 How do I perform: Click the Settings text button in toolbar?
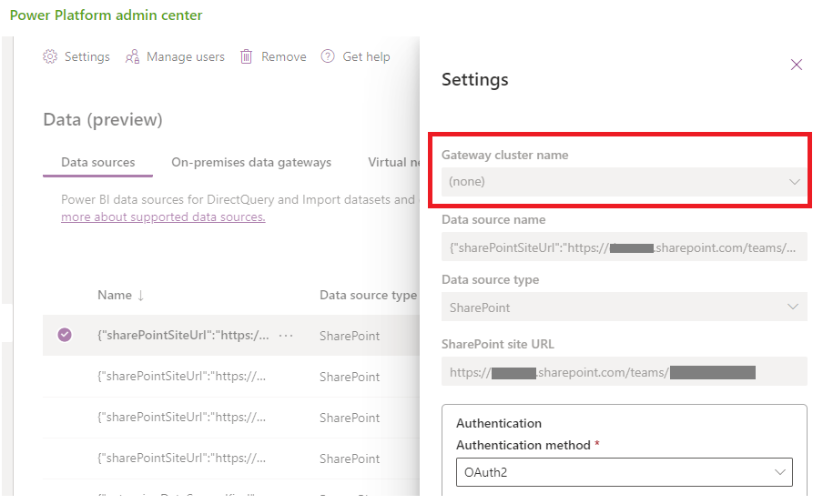[x=87, y=56]
